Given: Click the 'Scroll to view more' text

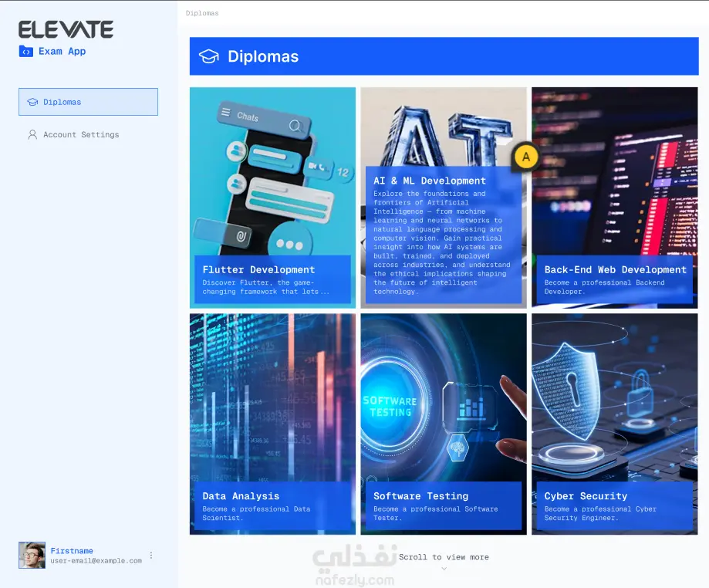Looking at the screenshot, I should pos(444,557).
